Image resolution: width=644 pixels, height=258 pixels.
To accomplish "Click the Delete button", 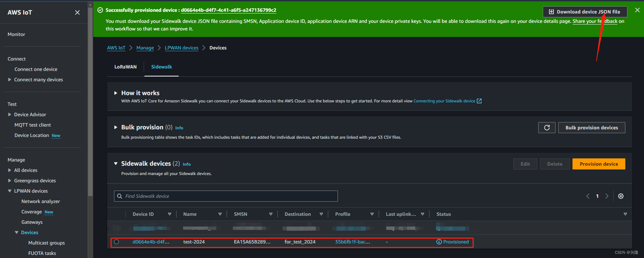I will coord(555,164).
